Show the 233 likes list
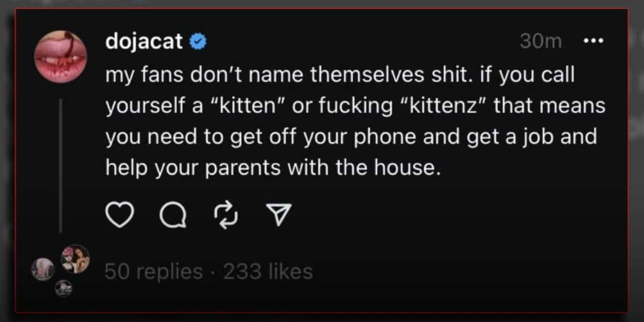Viewport: 644px width, 322px height. [268, 272]
